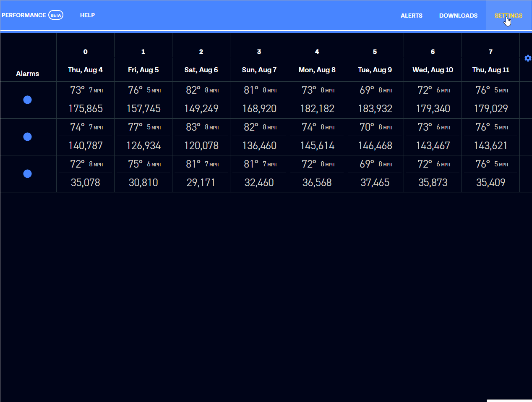
Task: Click the value 183,932
Action: click(375, 109)
